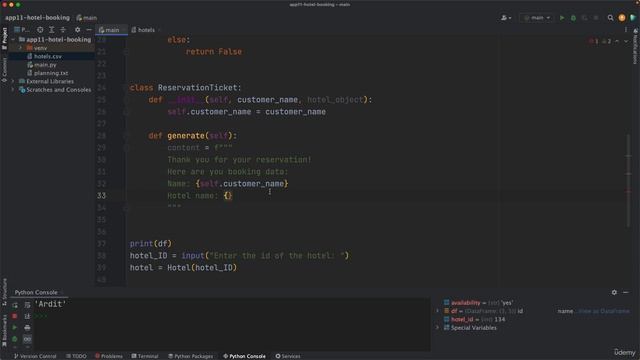Expand the venv folder

tap(20, 48)
